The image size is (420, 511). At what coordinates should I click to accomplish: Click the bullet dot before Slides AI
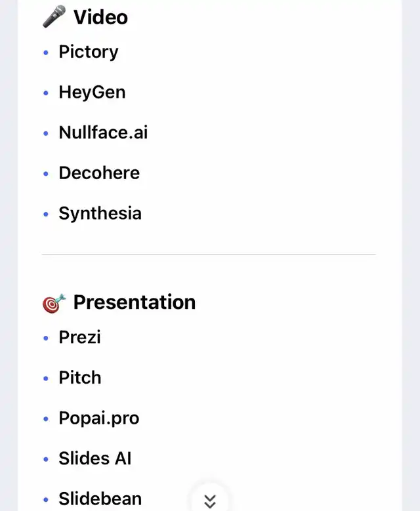point(46,459)
